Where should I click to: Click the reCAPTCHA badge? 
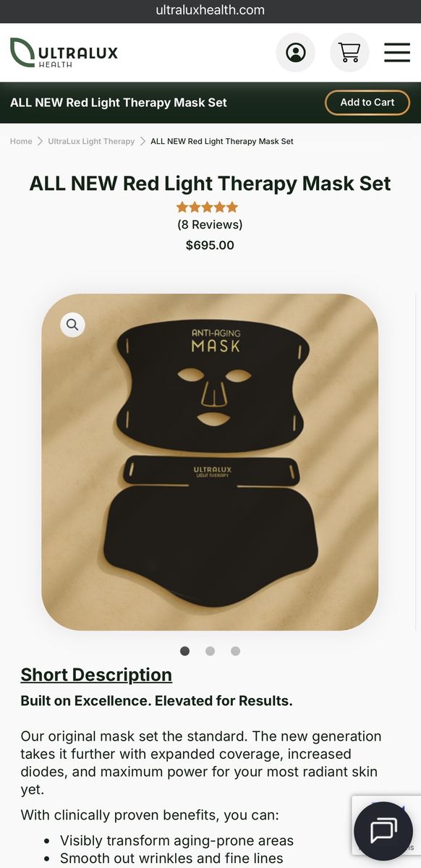point(386,825)
